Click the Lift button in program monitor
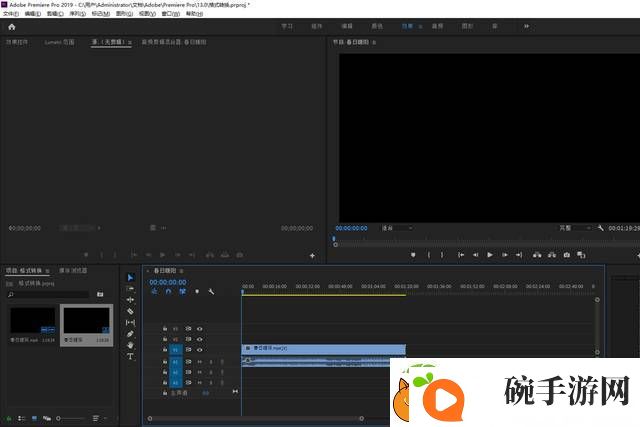Image resolution: width=640 pixels, height=427 pixels. click(x=537, y=255)
